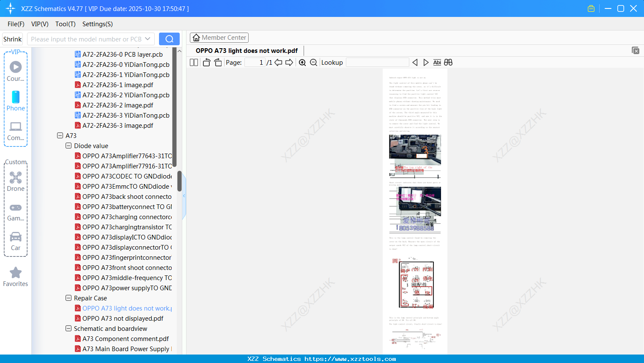Click the file tree vertical scrollbar
The height and width of the screenshot is (363, 644).
(x=179, y=181)
